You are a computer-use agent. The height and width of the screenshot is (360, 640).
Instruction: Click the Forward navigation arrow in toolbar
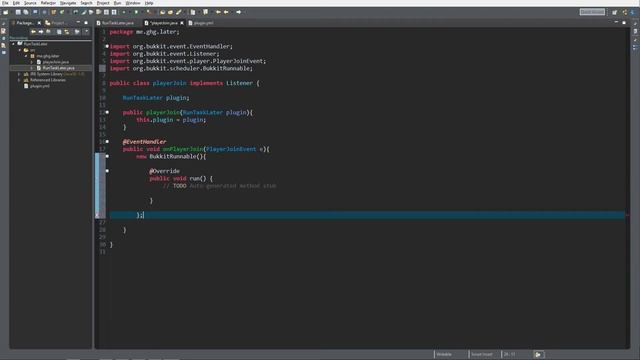239,12
